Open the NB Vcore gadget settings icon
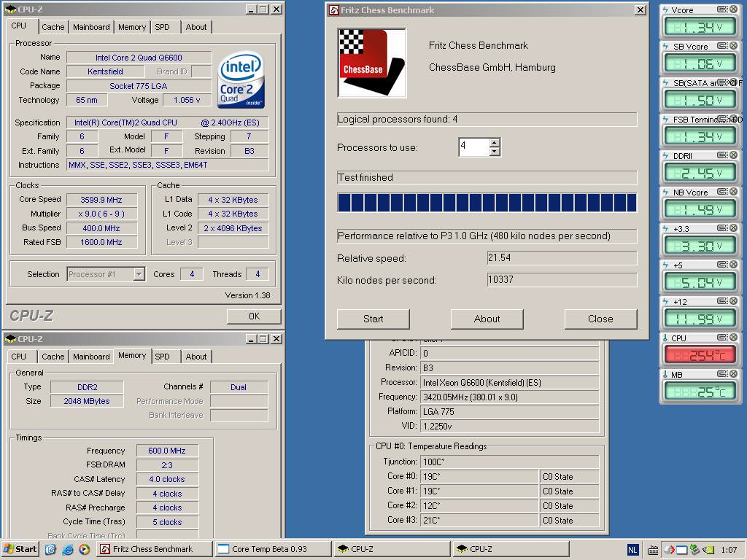Image resolution: width=747 pixels, height=560 pixels. 722,192
